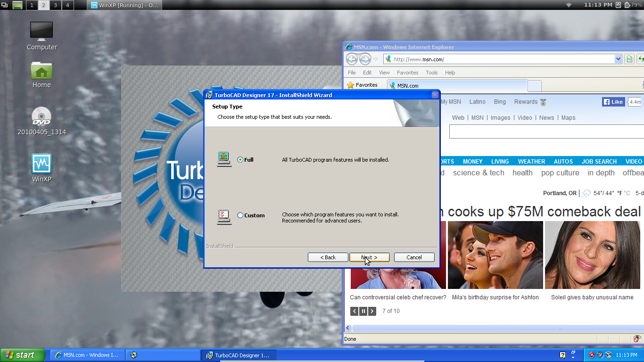The image size is (644, 362).
Task: Click the My MSN link
Action: (451, 102)
